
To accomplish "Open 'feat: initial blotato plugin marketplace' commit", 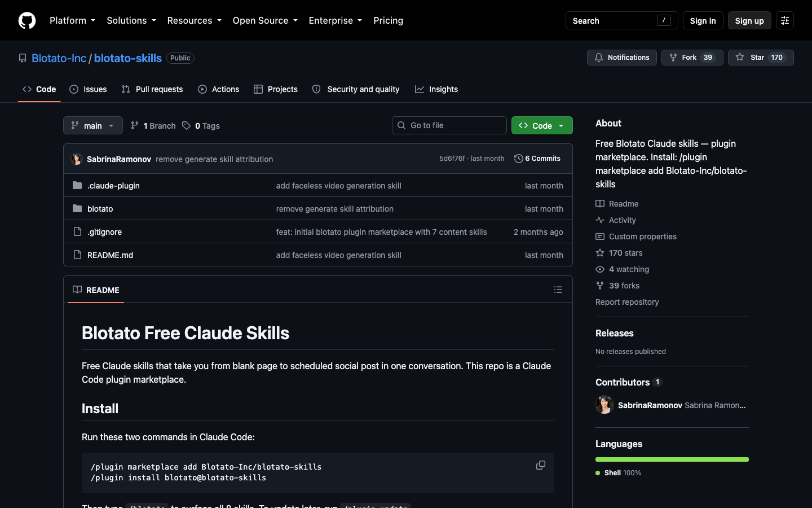I will tap(381, 232).
